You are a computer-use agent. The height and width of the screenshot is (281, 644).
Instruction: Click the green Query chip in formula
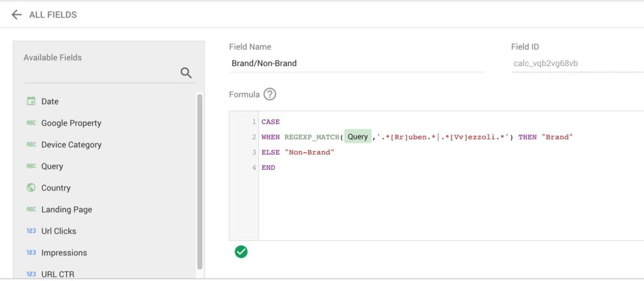pyautogui.click(x=358, y=137)
